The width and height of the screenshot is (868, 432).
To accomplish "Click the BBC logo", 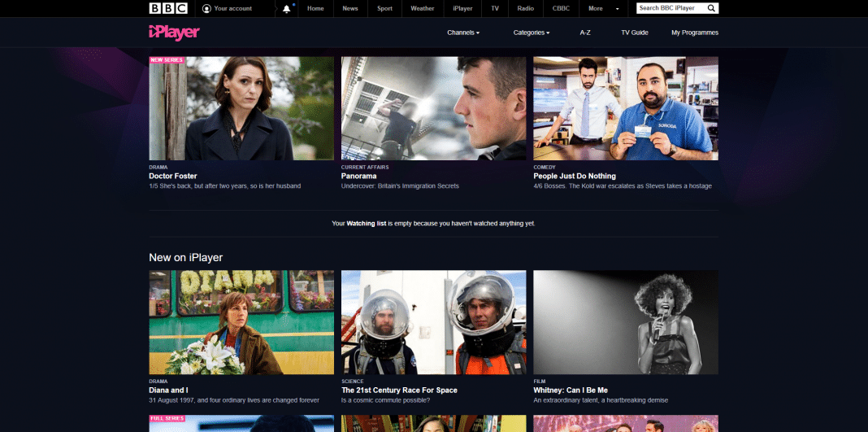I will click(x=168, y=8).
